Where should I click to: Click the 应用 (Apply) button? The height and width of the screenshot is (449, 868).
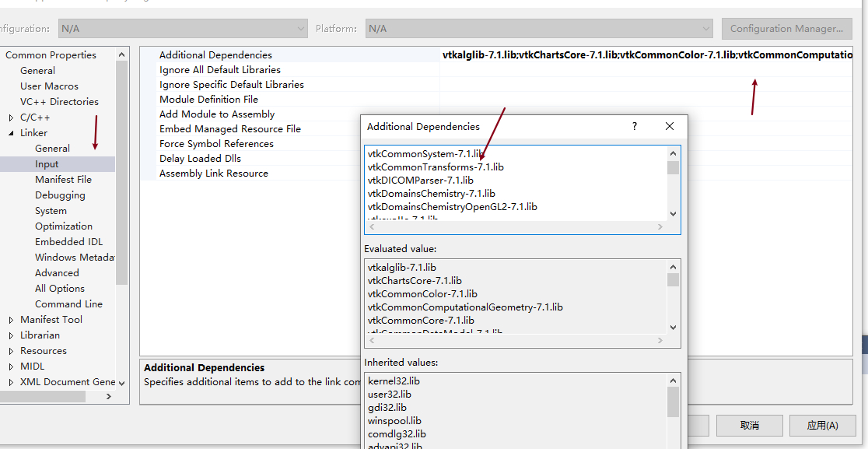coord(822,425)
